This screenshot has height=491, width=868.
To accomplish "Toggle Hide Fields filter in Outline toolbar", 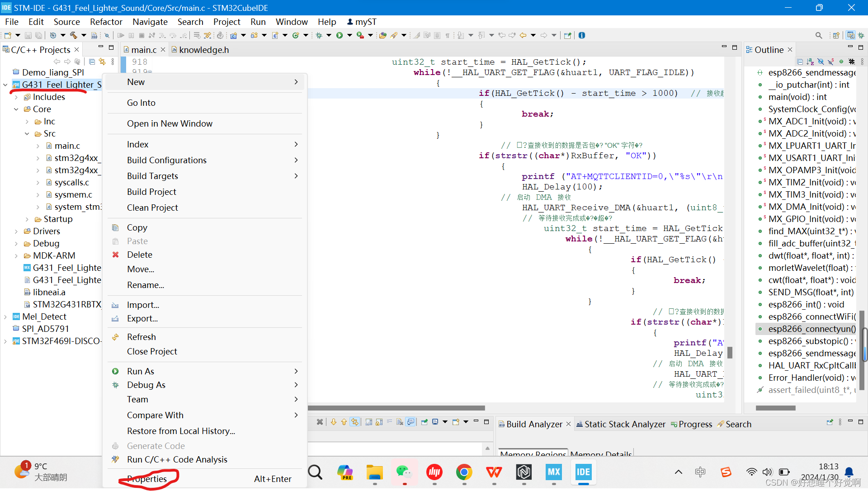I will [x=821, y=61].
